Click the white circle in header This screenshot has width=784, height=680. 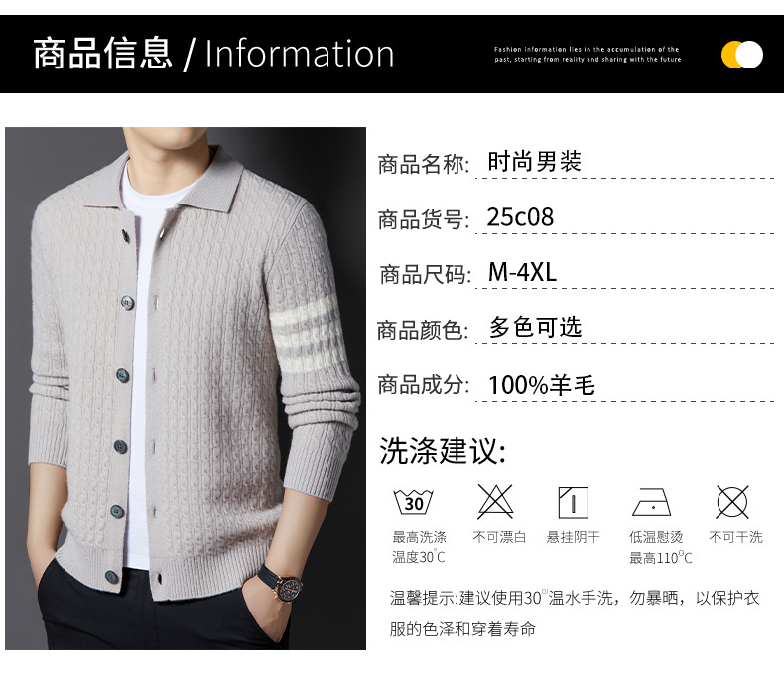coord(749,55)
